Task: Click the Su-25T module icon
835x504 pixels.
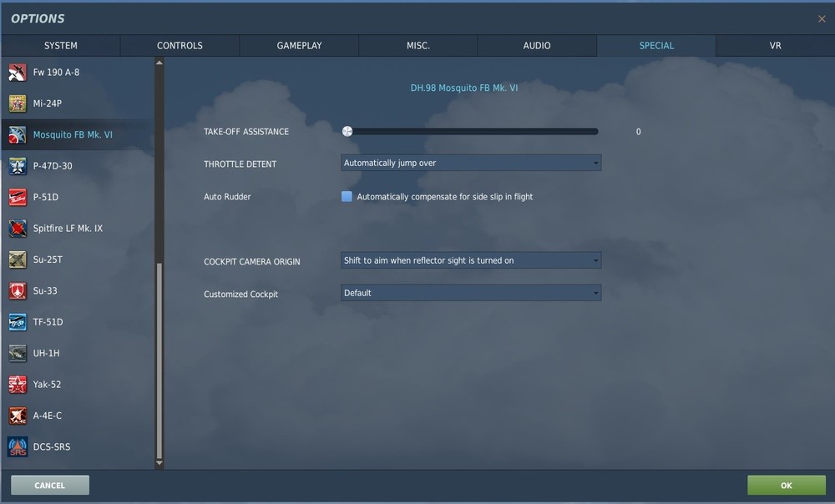Action: click(x=17, y=260)
